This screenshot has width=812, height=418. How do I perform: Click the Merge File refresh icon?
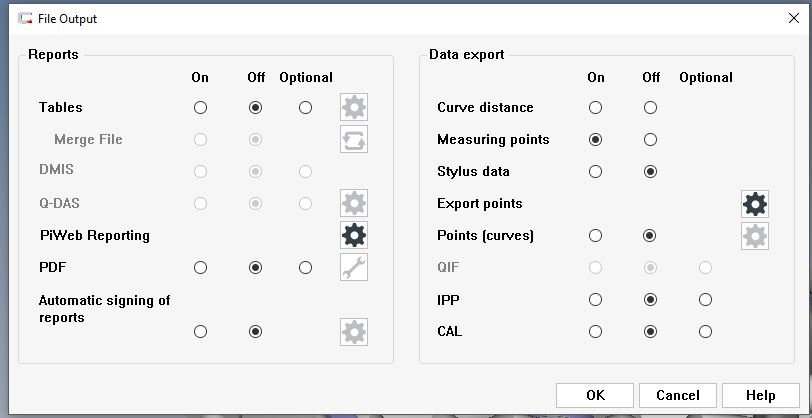click(x=354, y=139)
